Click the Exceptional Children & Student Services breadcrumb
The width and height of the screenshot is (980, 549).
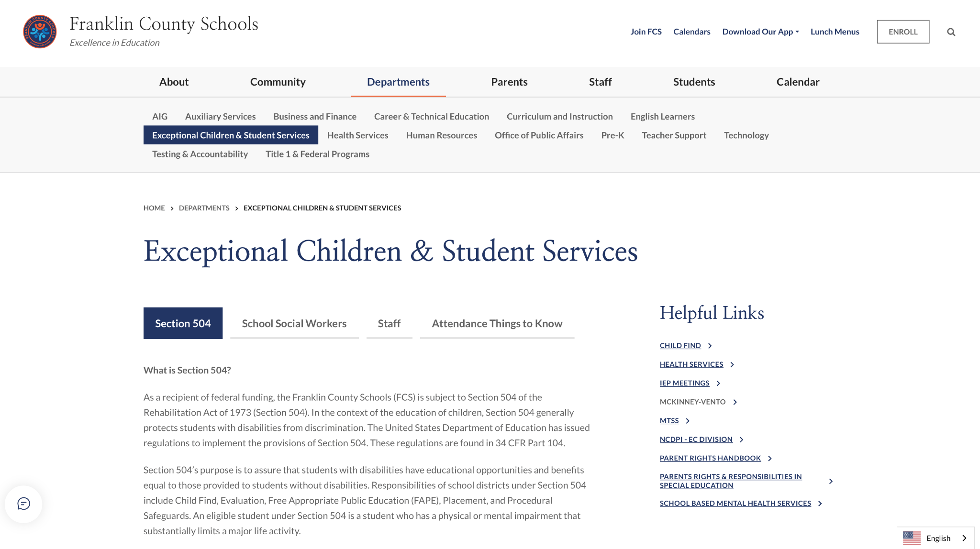pos(323,208)
